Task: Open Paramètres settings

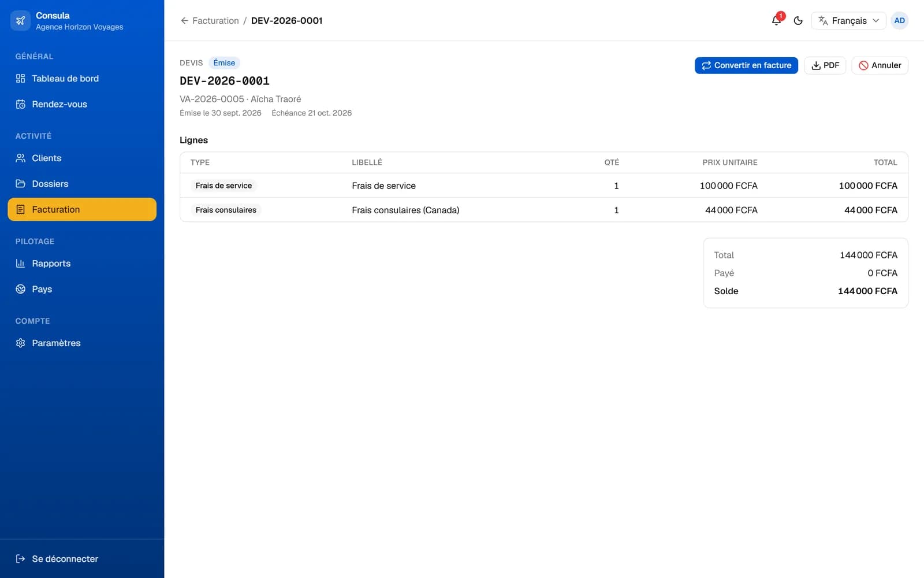Action: tap(82, 343)
